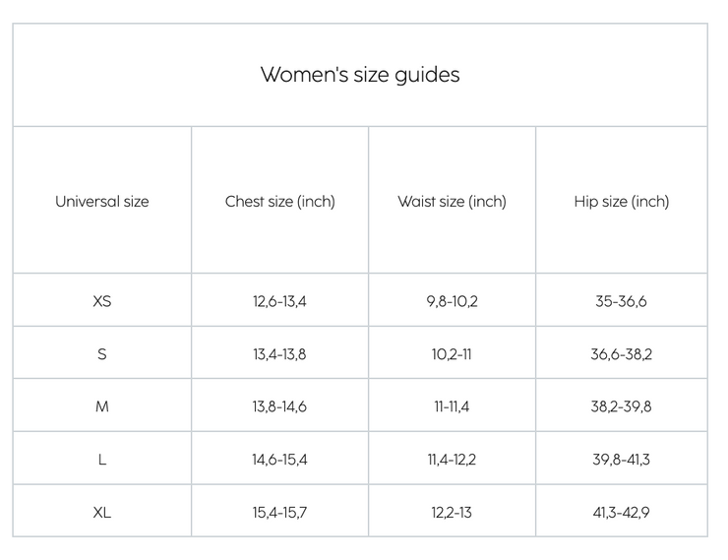Click the Chest size (inch) header
Screen dimensions: 728x560
tap(280, 202)
